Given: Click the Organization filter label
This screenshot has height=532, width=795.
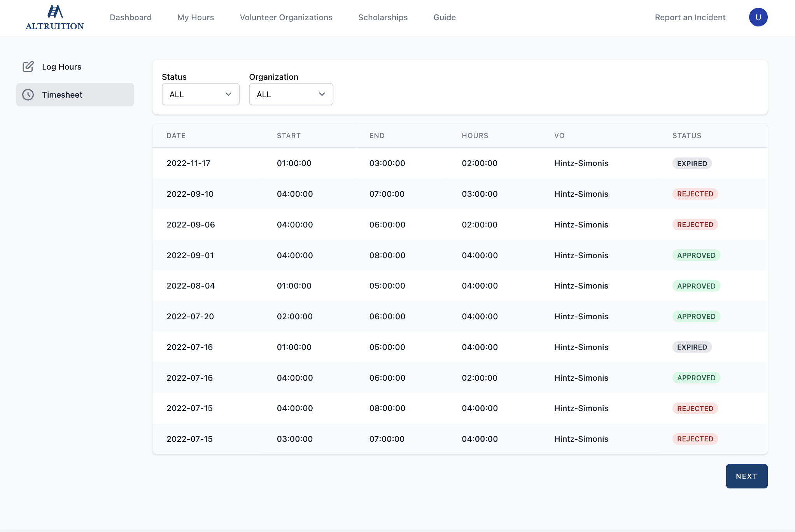Looking at the screenshot, I should (x=273, y=77).
